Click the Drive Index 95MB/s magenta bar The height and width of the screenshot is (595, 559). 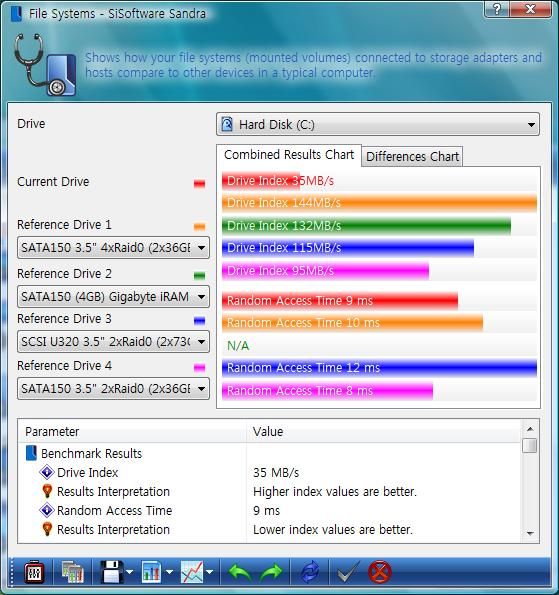[x=325, y=271]
